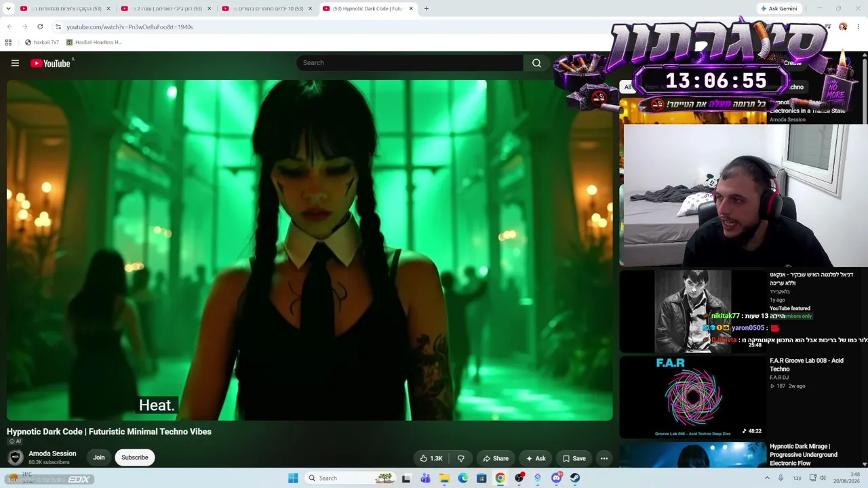Viewport: 868px width, 488px height.
Task: Share the current video
Action: coord(496,458)
